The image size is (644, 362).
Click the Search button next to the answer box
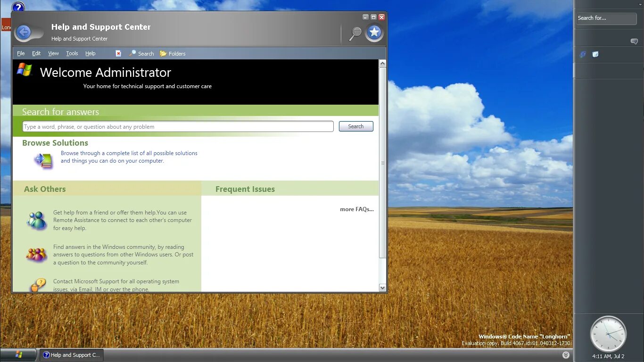[x=356, y=126]
